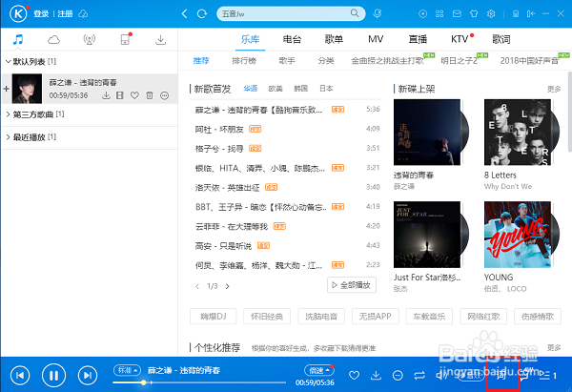Open the download manager sidebar tab
572x392 pixels.
click(x=160, y=39)
